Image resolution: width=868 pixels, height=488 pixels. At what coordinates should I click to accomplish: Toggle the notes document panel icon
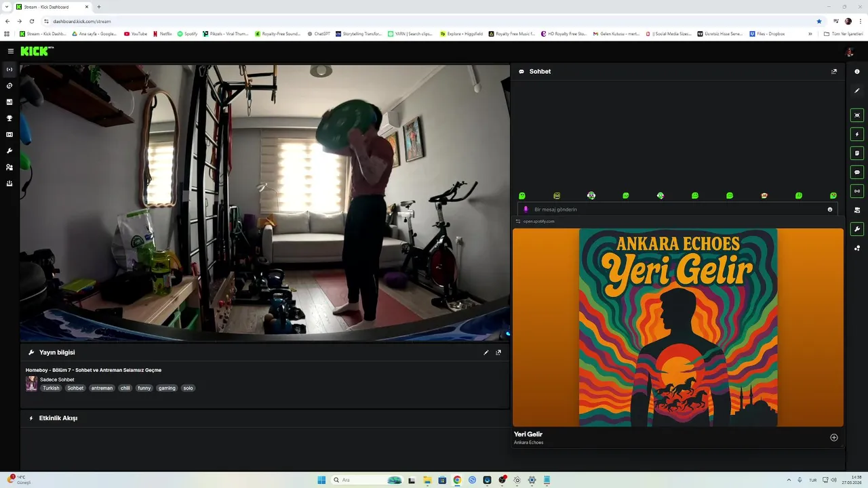[857, 153]
